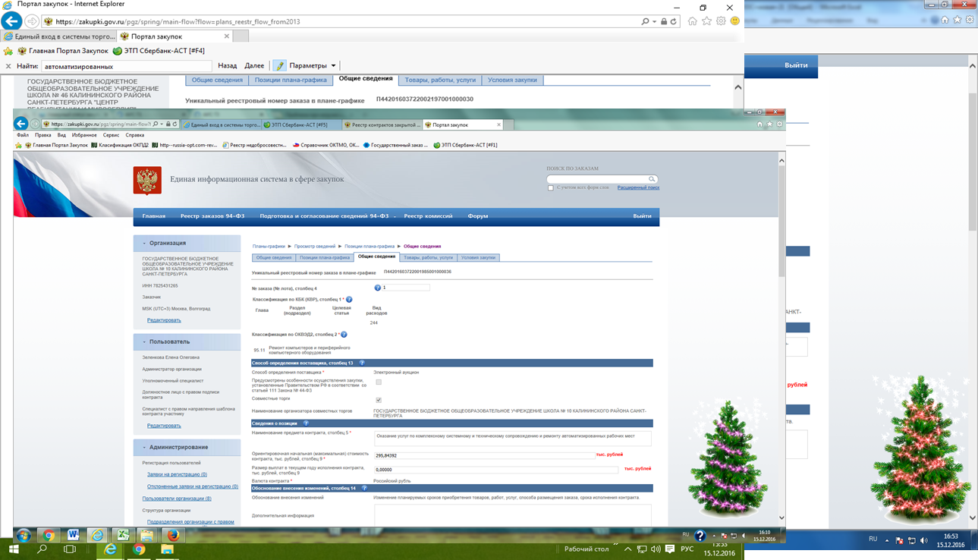Switch to Товары, работы, услуги tab in embedded page
The height and width of the screenshot is (560, 978).
(429, 257)
